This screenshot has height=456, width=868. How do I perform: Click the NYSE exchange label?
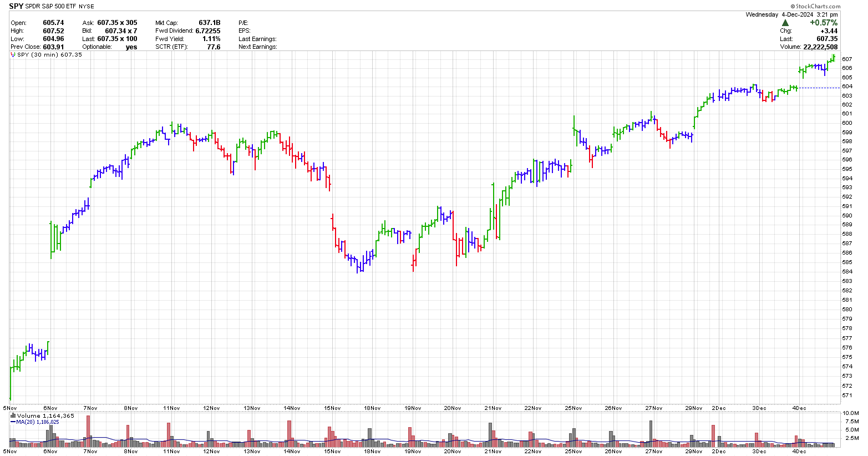click(x=87, y=6)
